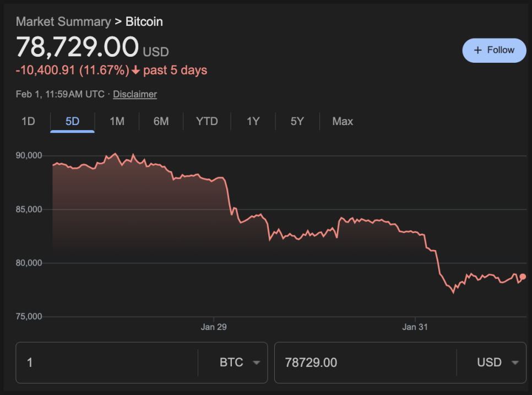Show the YTD price chart
Screen dimensions: 532x395
pyautogui.click(x=207, y=121)
